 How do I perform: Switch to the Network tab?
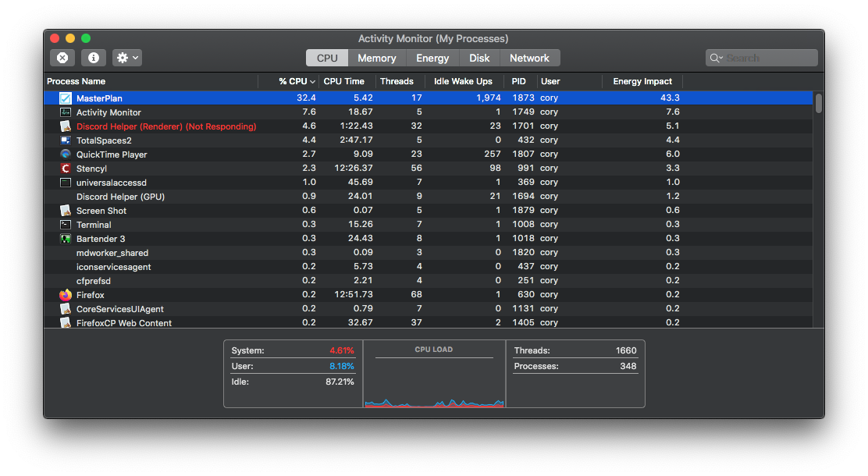click(x=530, y=58)
